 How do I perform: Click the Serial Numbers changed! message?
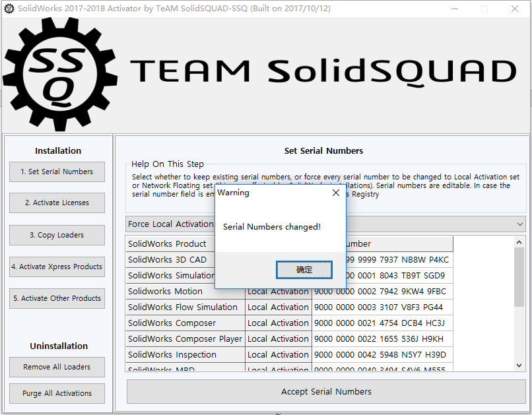click(272, 227)
